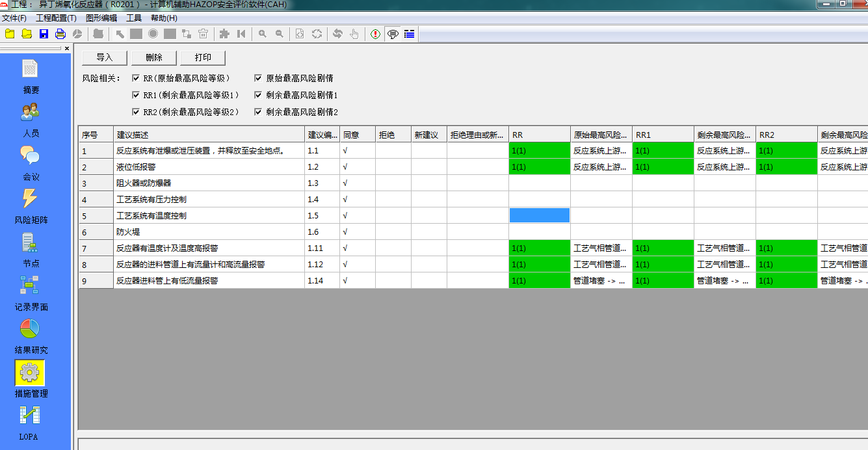The height and width of the screenshot is (450, 868).
Task: Click the pie chart toolbar icon
Action: click(77, 34)
